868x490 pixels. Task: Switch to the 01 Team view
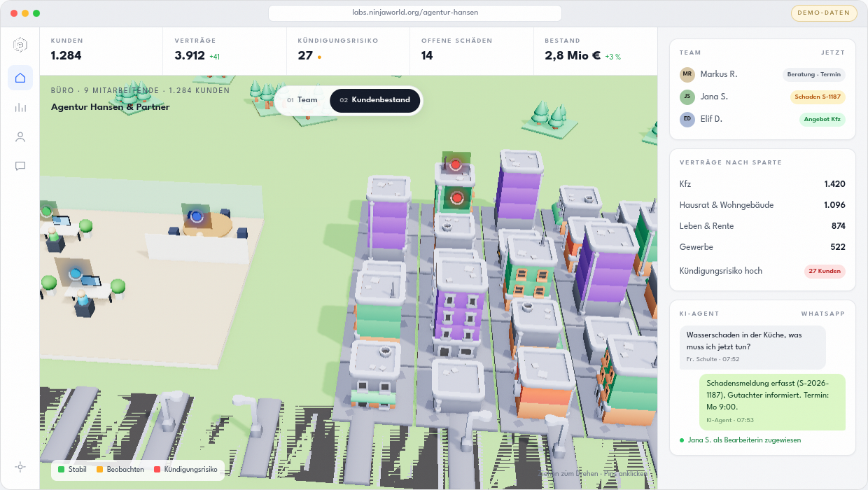(302, 100)
